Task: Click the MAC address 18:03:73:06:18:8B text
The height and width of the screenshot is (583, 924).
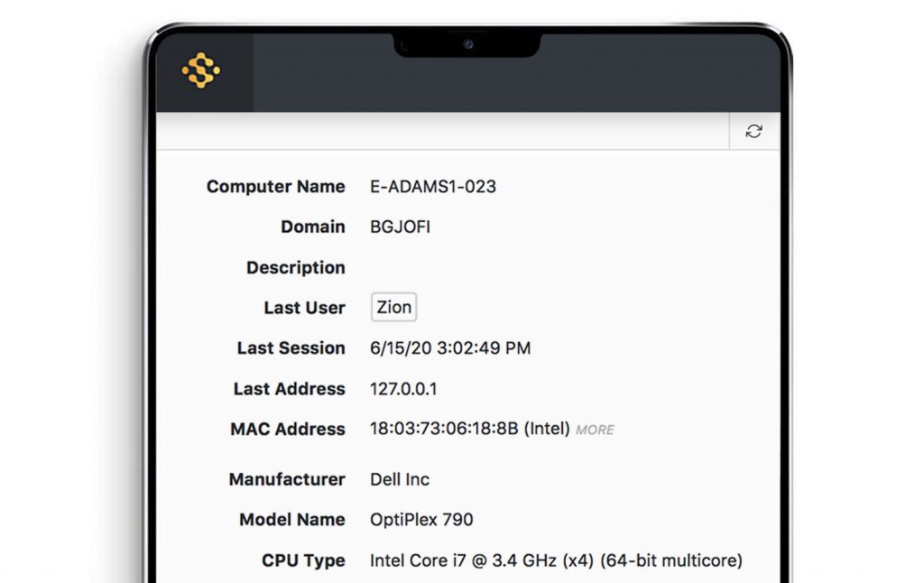Action: point(444,430)
